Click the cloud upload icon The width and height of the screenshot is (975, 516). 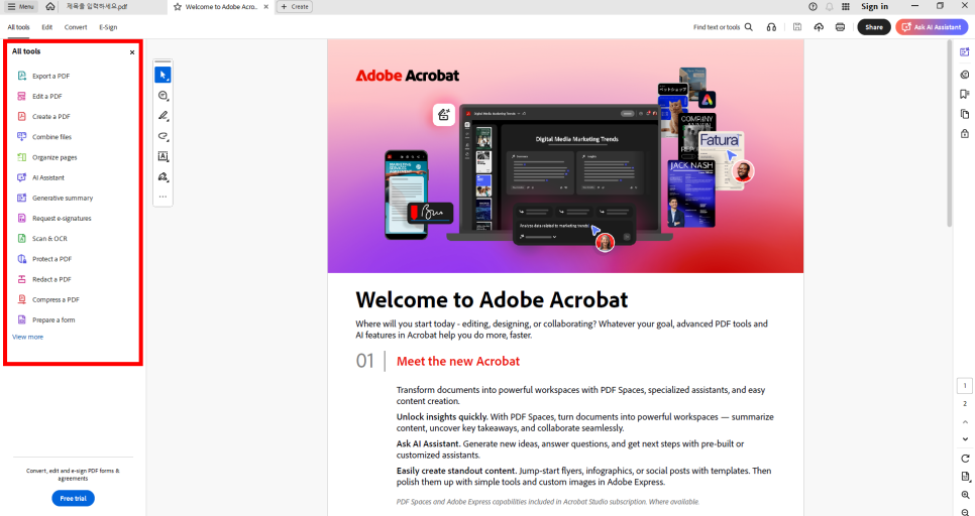[819, 27]
